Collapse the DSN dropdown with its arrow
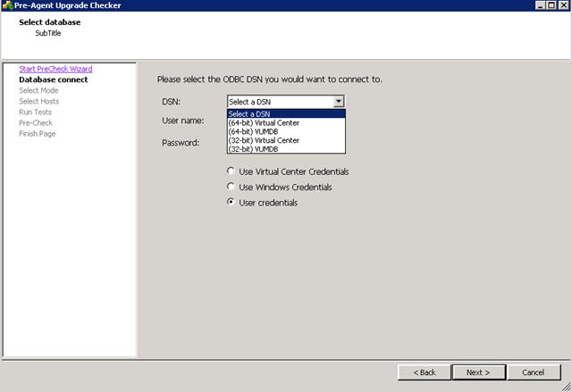 pos(339,101)
